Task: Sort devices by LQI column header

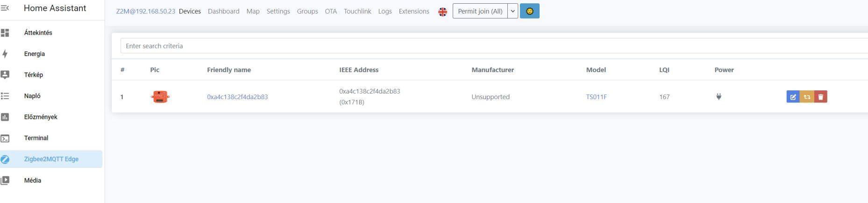Action: [664, 70]
